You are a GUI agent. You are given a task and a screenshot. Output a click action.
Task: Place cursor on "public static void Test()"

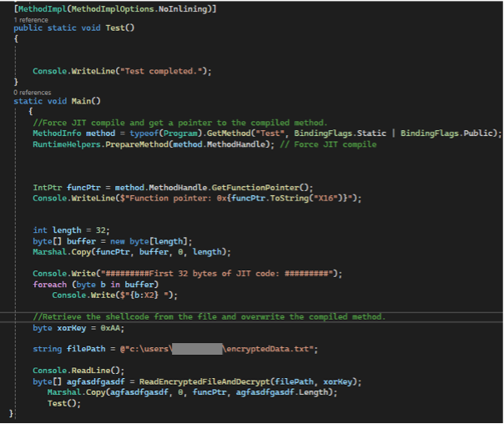coord(74,28)
